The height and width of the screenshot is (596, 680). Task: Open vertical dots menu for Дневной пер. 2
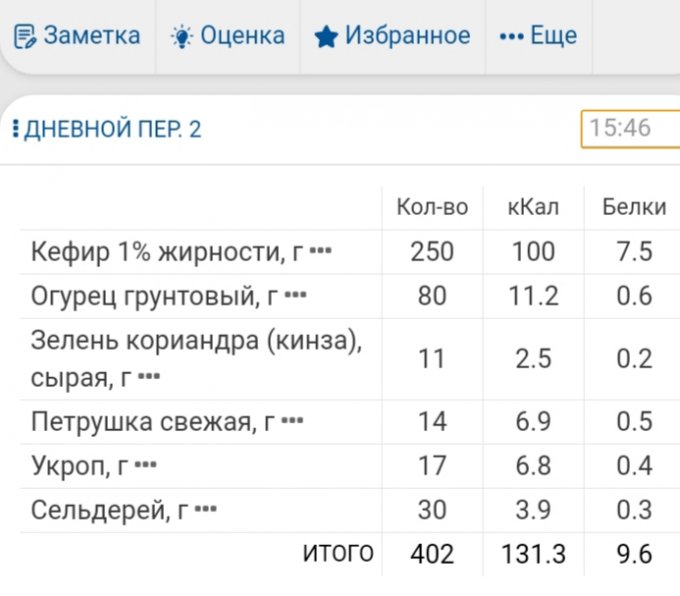click(x=15, y=129)
